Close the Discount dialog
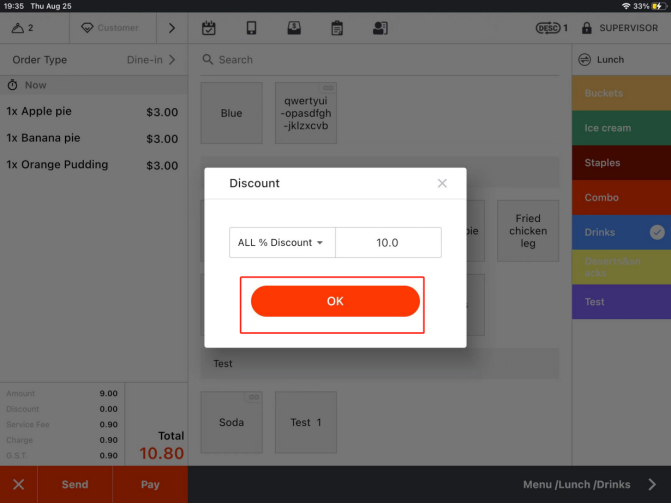 click(442, 183)
